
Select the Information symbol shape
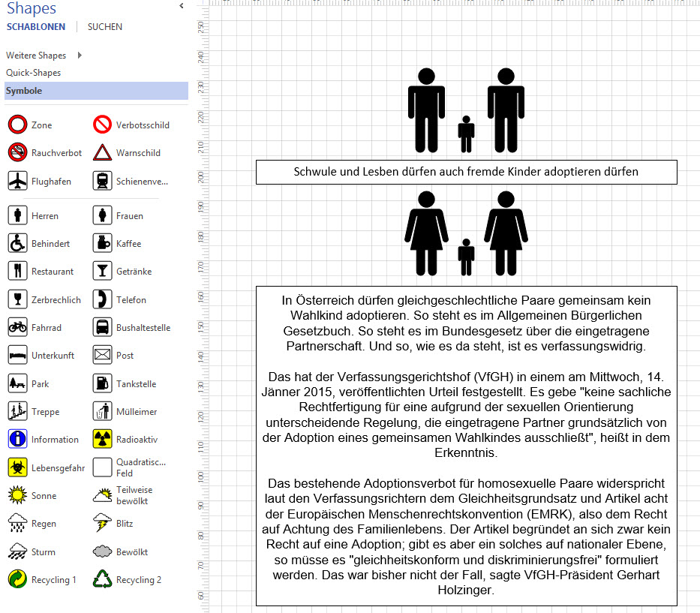pos(18,440)
